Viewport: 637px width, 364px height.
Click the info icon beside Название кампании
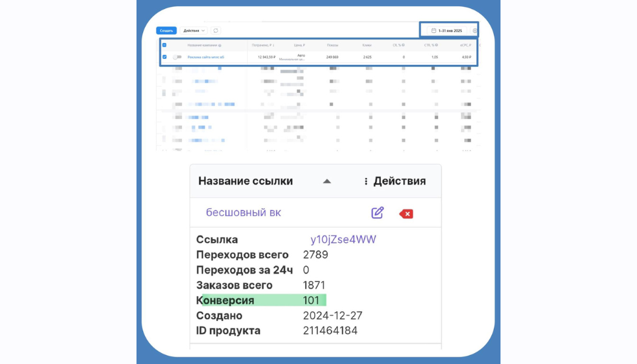[220, 45]
